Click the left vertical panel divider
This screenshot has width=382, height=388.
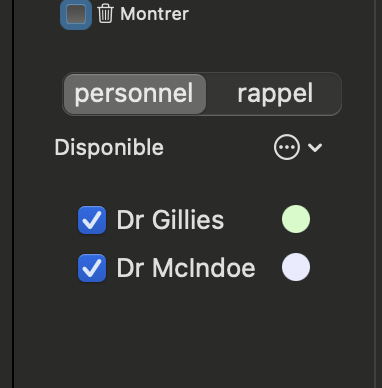(x=14, y=194)
